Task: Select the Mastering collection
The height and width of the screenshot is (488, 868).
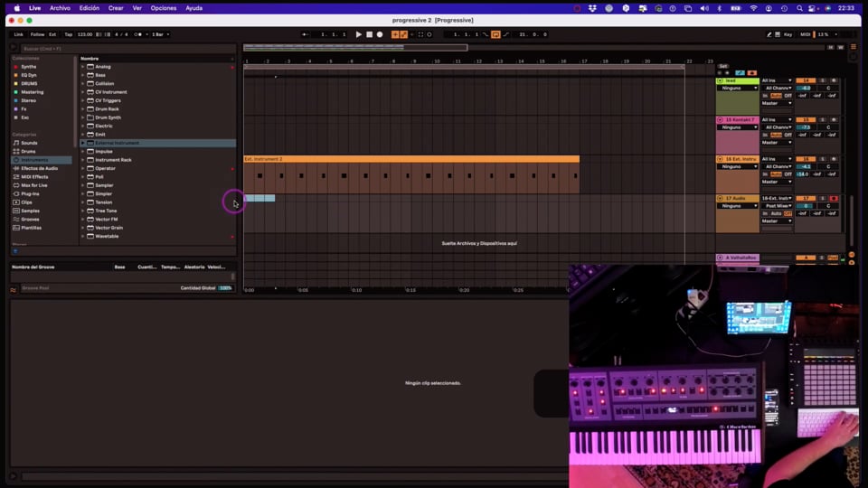Action: (x=32, y=92)
